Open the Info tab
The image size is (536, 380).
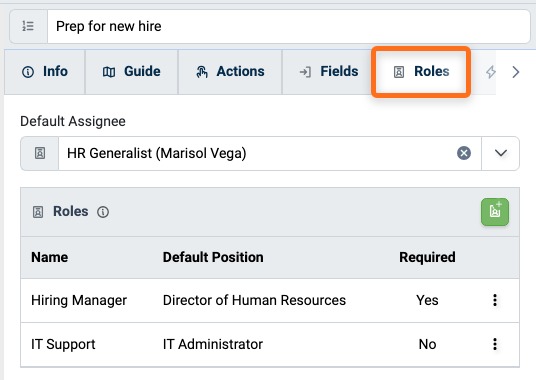point(45,72)
